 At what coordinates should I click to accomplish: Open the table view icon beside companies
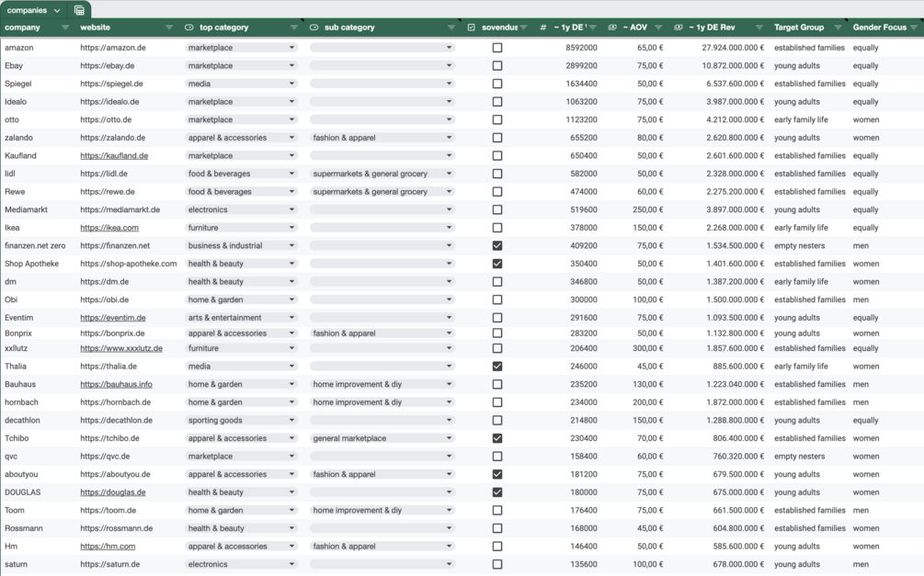pos(79,10)
